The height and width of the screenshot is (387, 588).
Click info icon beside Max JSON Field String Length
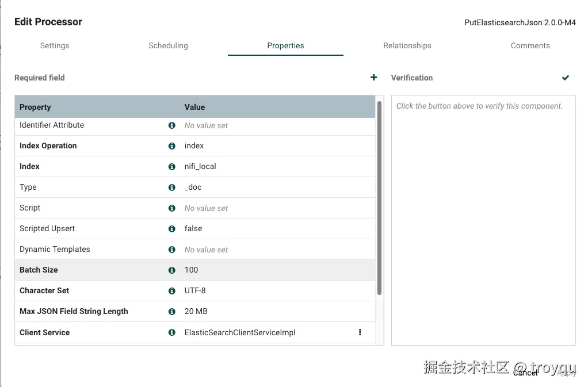pos(171,312)
